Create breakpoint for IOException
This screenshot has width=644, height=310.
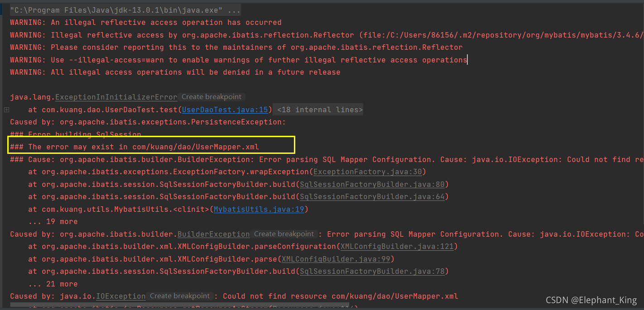180,296
